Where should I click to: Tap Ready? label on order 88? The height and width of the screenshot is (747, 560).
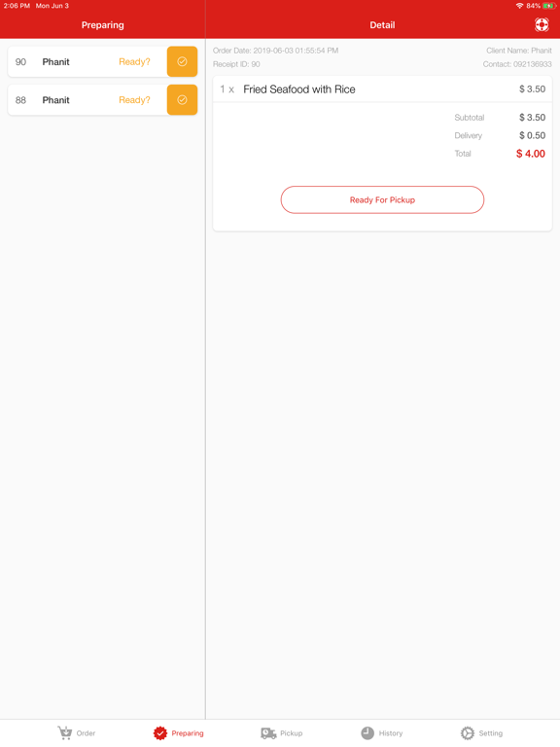click(x=134, y=100)
